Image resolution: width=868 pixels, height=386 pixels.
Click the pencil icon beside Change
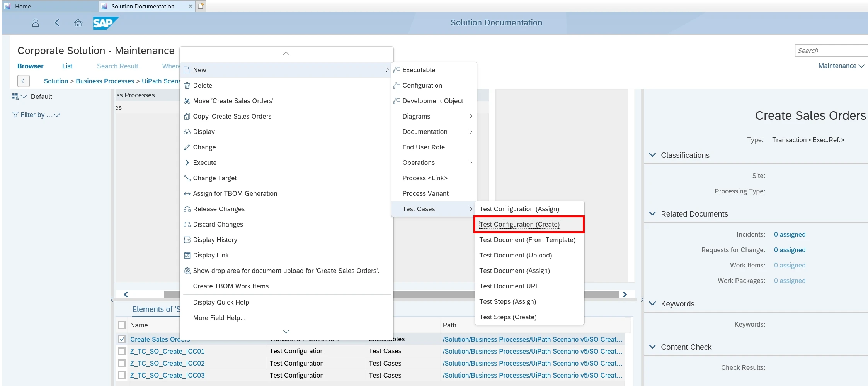coord(187,147)
